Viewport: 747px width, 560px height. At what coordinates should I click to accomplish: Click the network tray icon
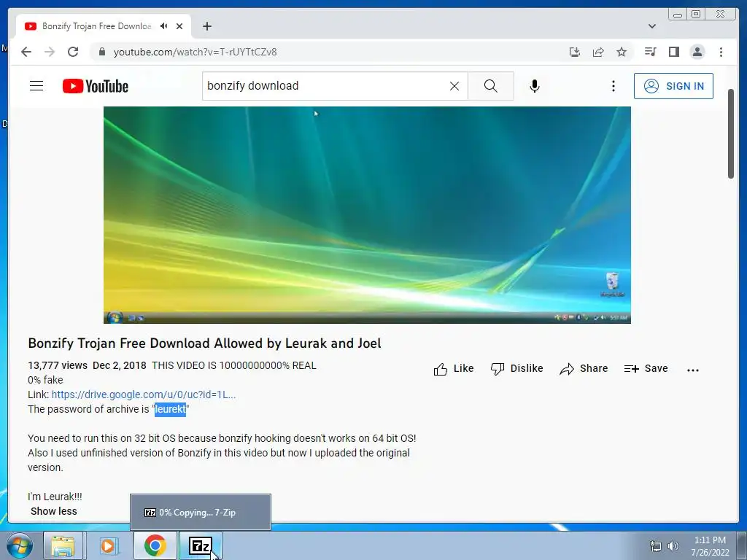click(656, 546)
